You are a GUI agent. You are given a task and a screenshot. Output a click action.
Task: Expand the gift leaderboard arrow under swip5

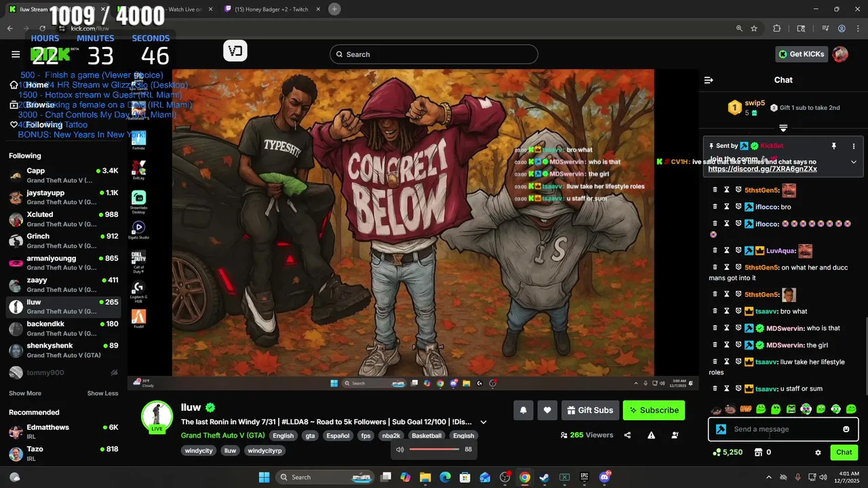point(783,127)
